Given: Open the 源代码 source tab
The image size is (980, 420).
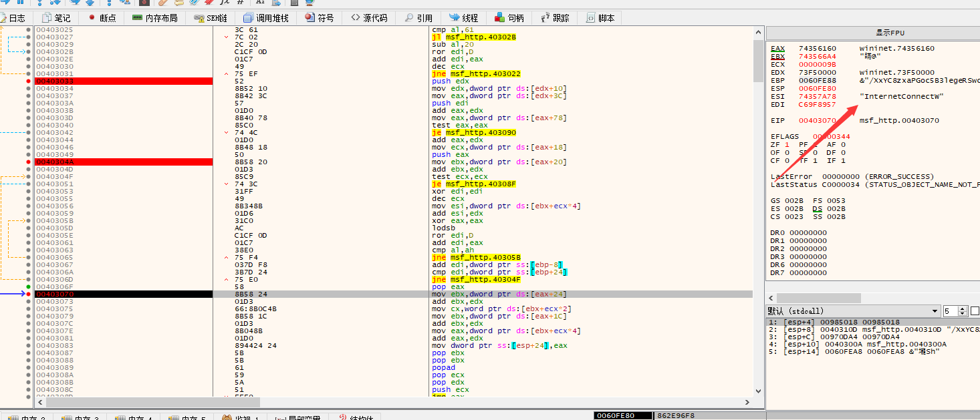Looking at the screenshot, I should point(370,18).
